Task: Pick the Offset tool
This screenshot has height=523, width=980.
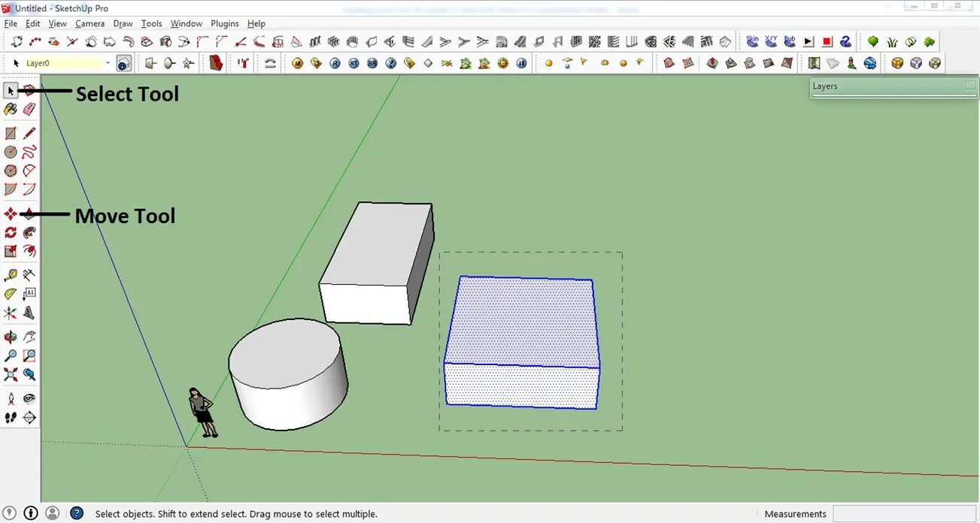Action: (29, 252)
